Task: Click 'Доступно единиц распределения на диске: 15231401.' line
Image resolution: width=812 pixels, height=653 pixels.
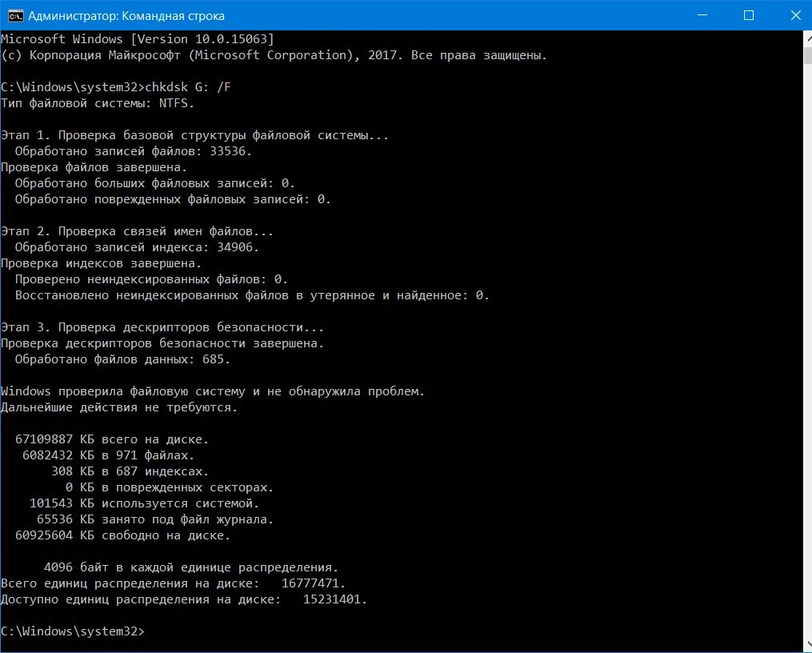Action: (x=184, y=599)
